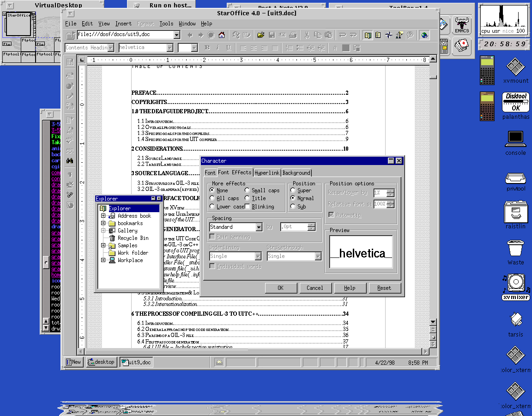This screenshot has width=532, height=416.
Task: Select Recycle Bin in Explorer tree
Action: 133,238
